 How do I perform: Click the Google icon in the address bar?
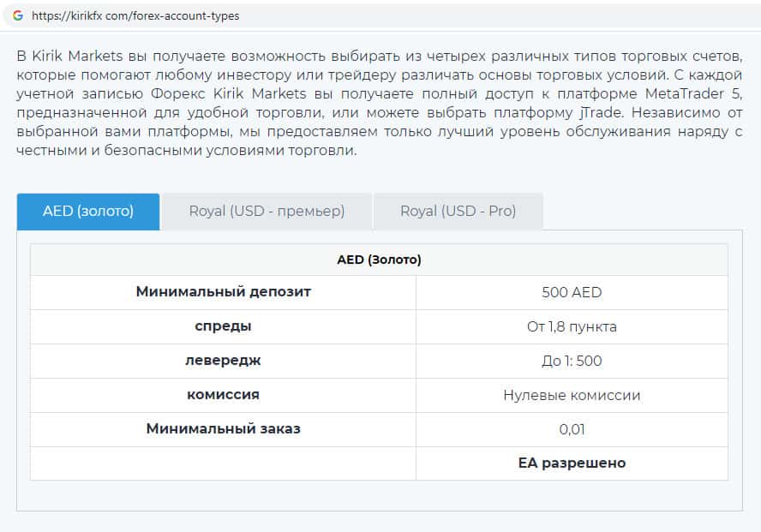pyautogui.click(x=17, y=15)
